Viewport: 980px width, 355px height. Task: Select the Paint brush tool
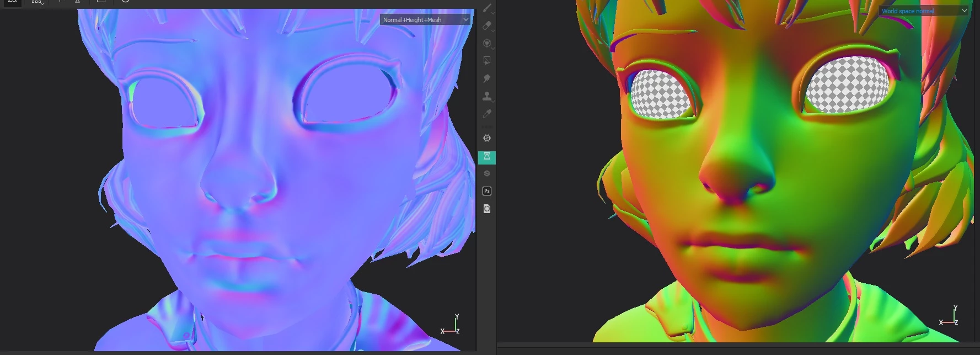(x=487, y=8)
